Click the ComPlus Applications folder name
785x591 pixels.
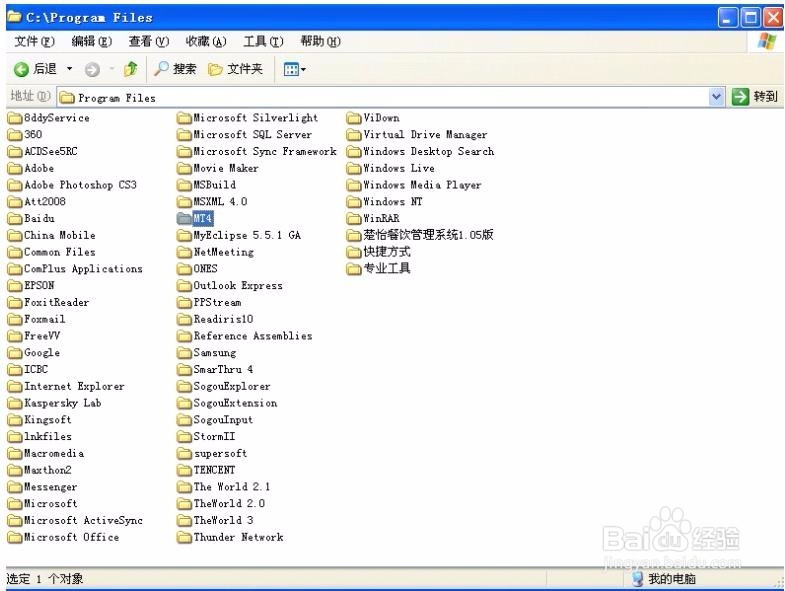click(x=83, y=269)
